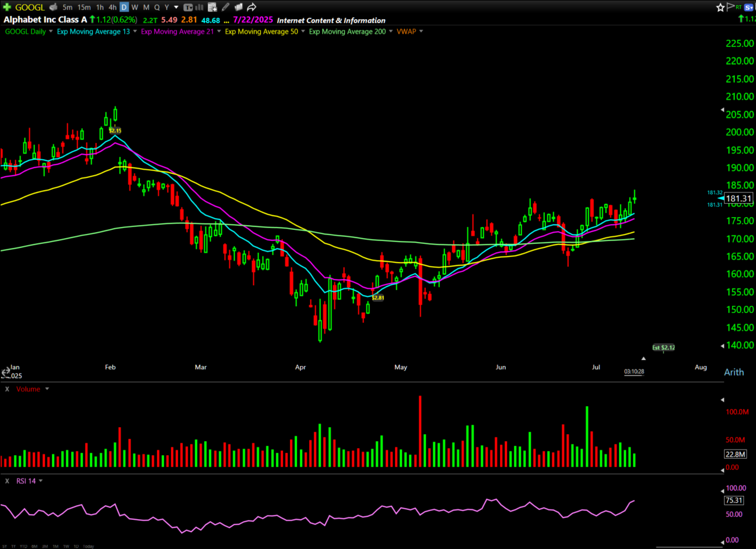Click the $2.81 earnings marker in April
Viewport: 756px width, 549px height.
[378, 298]
